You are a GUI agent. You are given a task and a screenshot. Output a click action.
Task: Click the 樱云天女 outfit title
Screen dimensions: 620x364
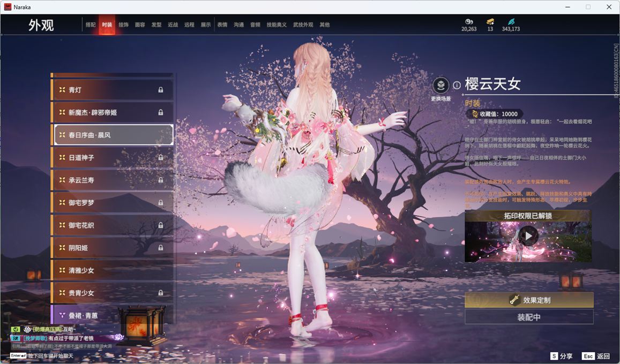(492, 84)
